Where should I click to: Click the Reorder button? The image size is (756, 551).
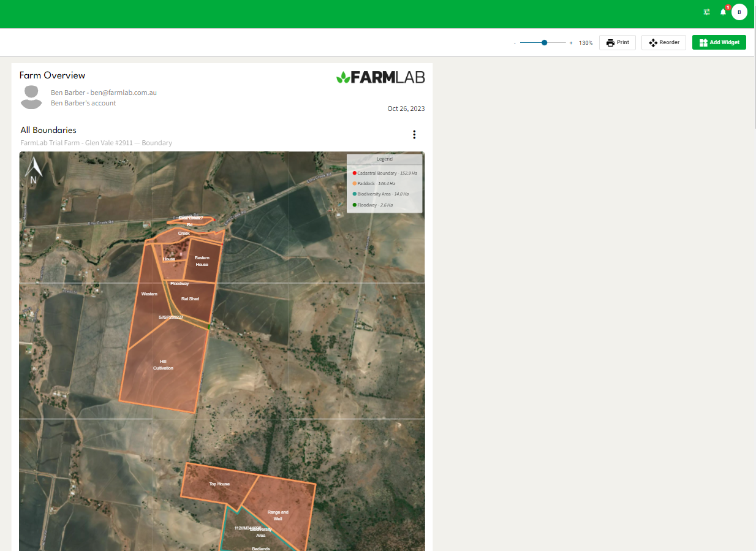[x=663, y=43]
